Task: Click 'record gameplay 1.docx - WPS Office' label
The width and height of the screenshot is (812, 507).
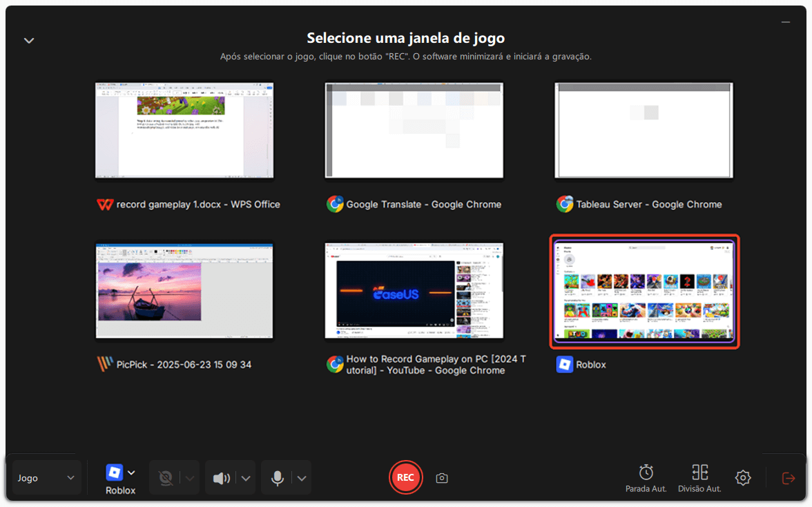Action: pos(198,204)
